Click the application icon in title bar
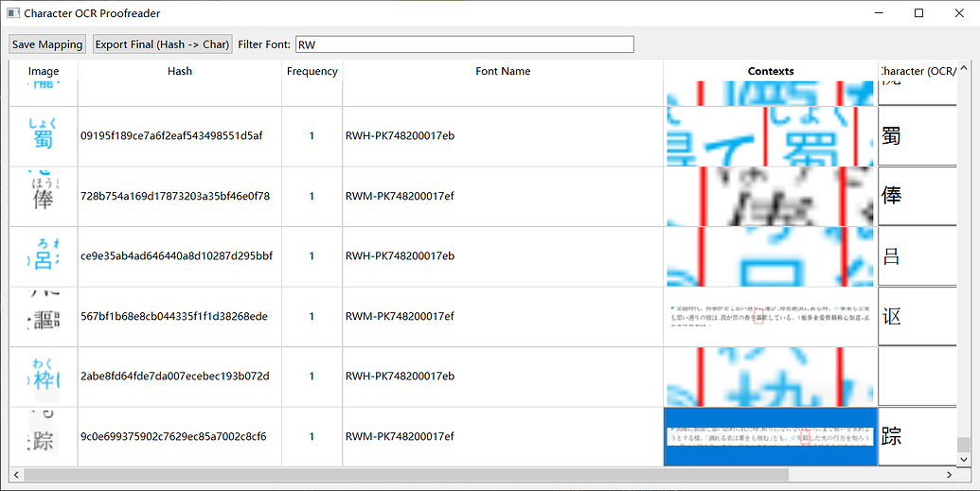Image resolution: width=980 pixels, height=491 pixels. click(13, 13)
